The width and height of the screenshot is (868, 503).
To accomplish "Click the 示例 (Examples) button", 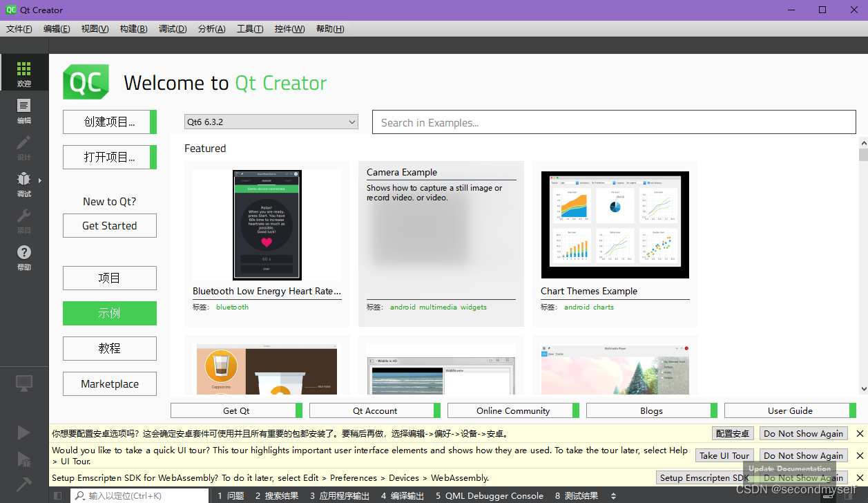I will click(x=109, y=313).
